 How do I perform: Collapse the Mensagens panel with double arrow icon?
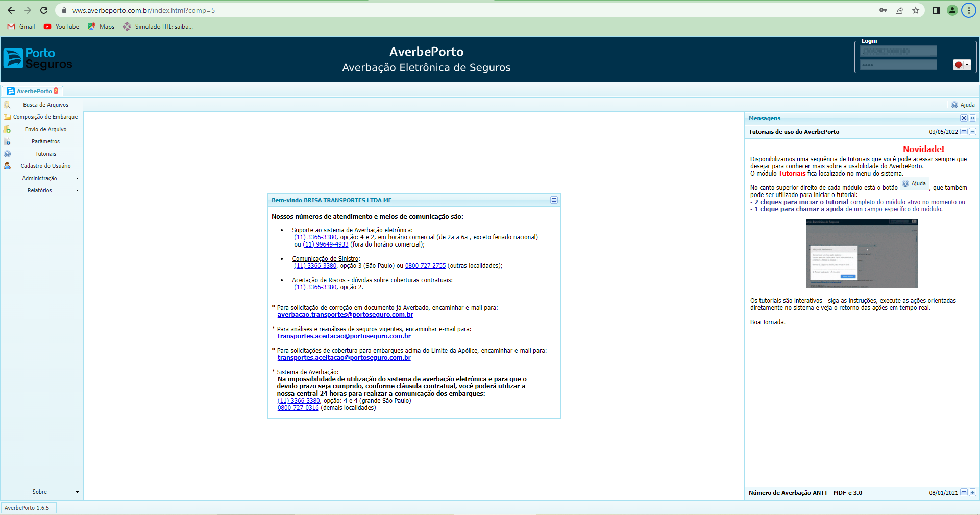[x=973, y=118]
